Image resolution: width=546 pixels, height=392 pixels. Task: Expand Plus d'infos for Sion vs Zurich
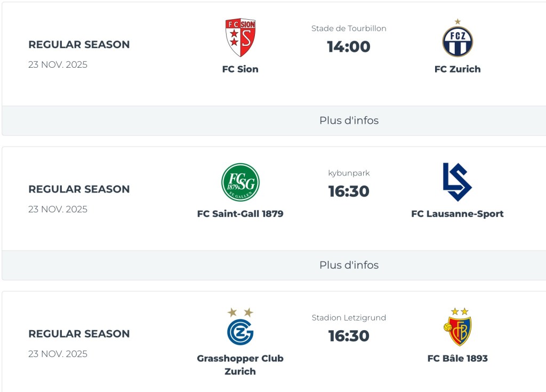click(x=349, y=121)
